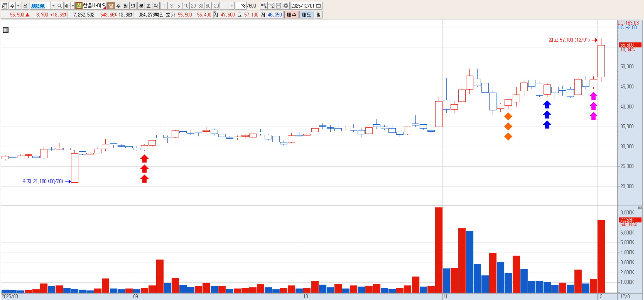The image size is (644, 300).
Task: Switch to weekly (주) chart period
Action: (x=119, y=6)
